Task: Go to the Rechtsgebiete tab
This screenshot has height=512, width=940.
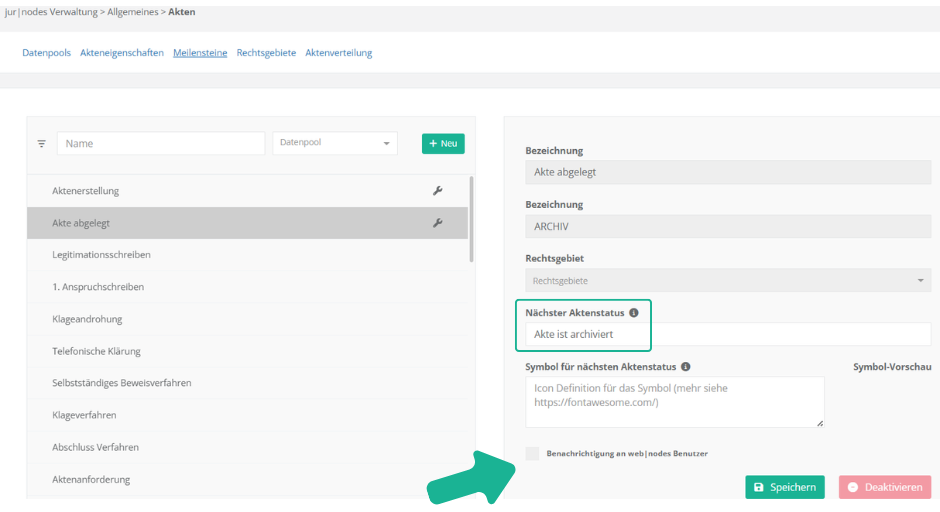Action: [266, 53]
